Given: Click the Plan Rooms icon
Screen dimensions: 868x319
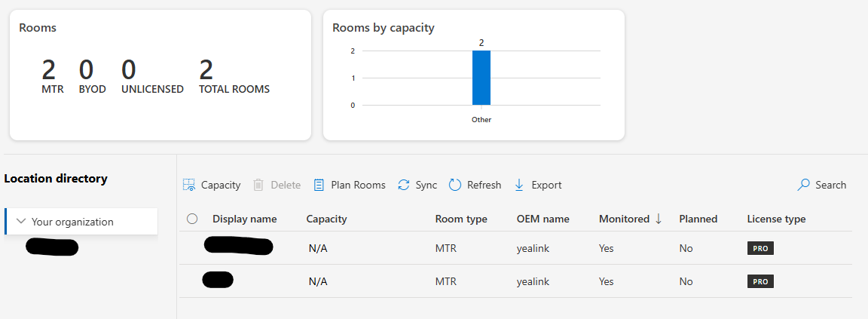Looking at the screenshot, I should coord(319,185).
